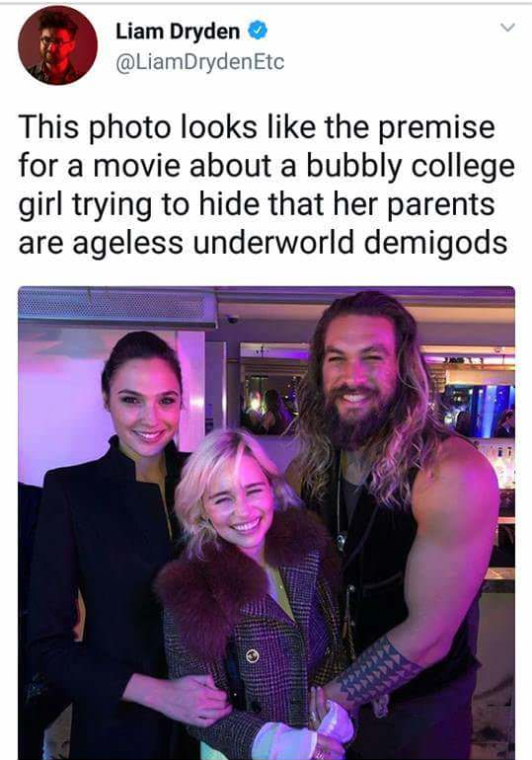532x760 pixels.
Task: Tap the bottles on the bar shelf
Action: (501, 464)
